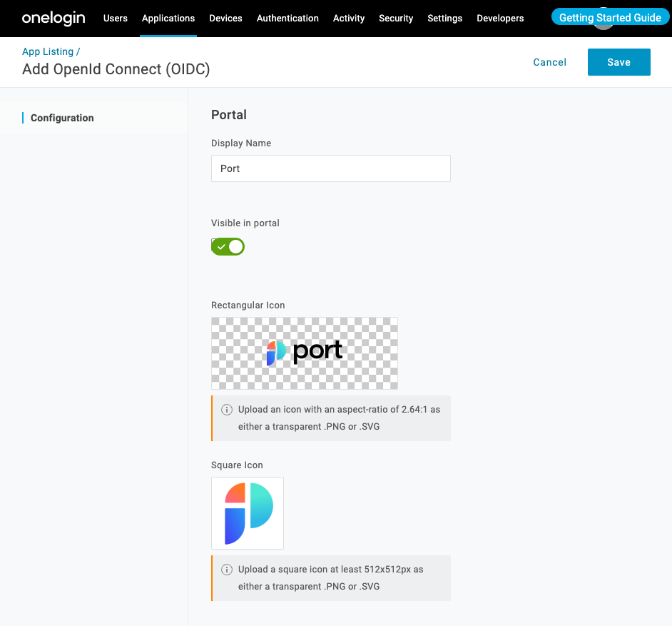Select the Port square icon preview

(x=247, y=513)
